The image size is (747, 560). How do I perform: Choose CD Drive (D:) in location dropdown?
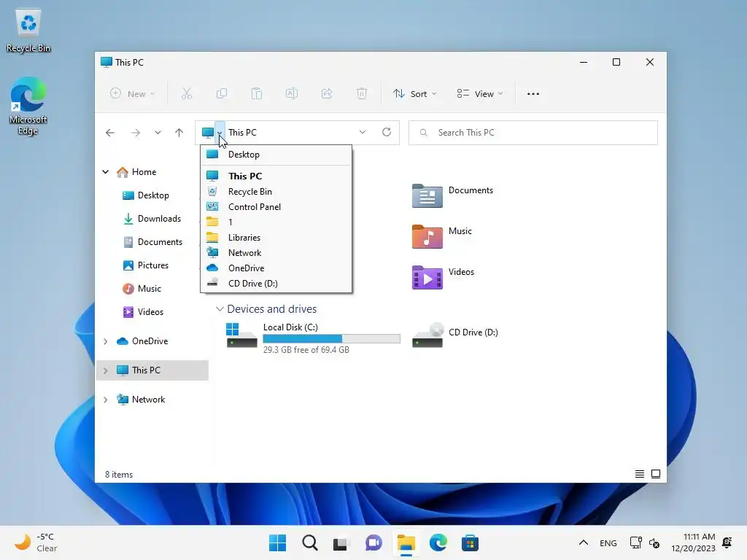pos(276,283)
